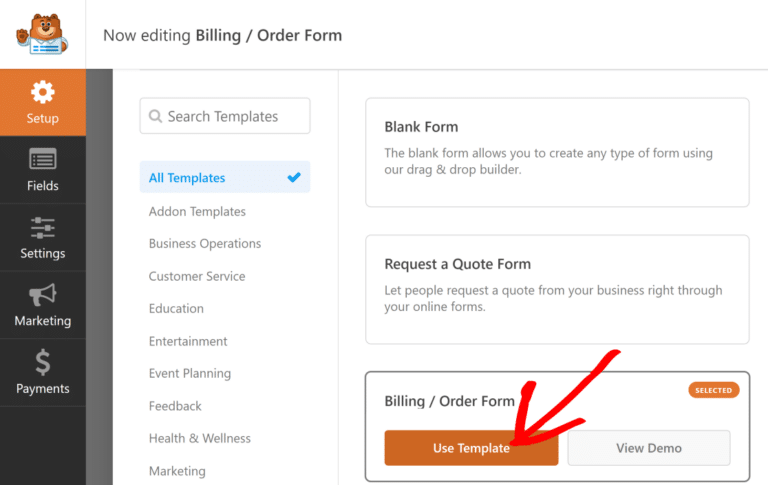Select the Blank Form template card
The image size is (768, 485).
click(x=557, y=152)
